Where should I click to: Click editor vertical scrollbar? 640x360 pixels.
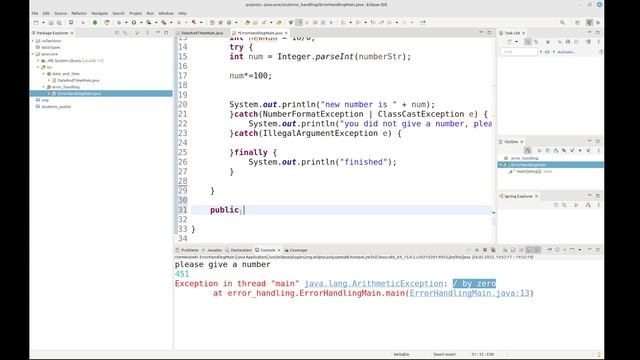[x=493, y=140]
